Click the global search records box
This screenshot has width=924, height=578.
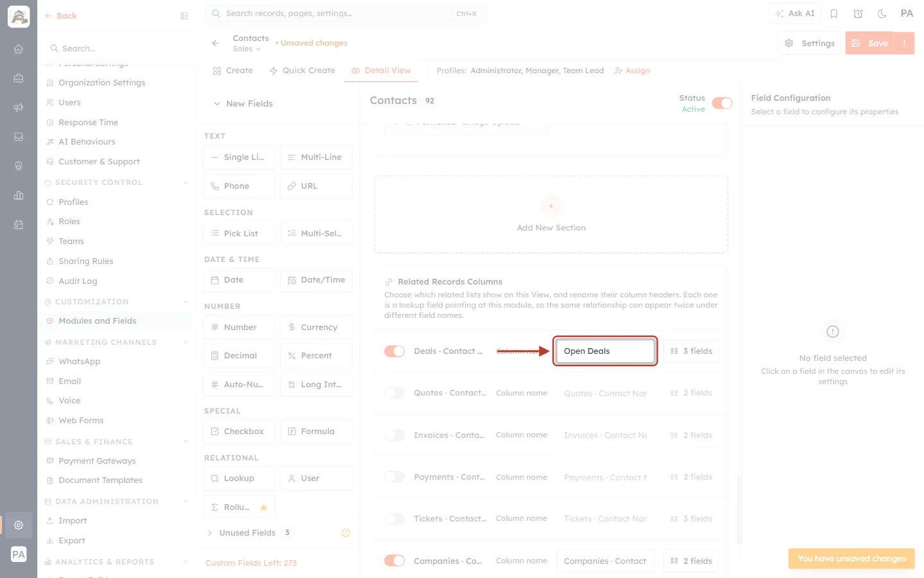tap(346, 13)
